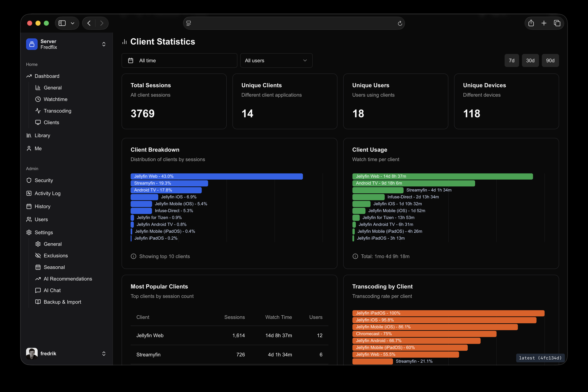
Task: Show the tab overview
Action: coord(557,23)
